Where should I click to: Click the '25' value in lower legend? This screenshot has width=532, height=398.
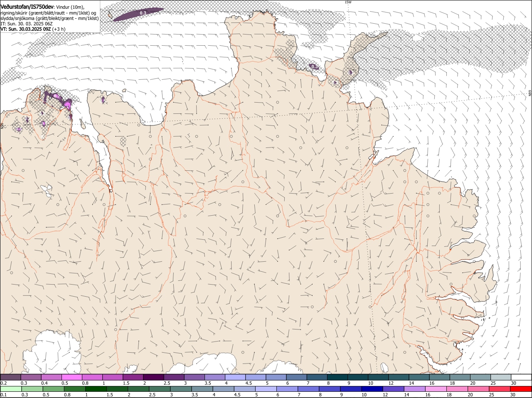click(493, 395)
